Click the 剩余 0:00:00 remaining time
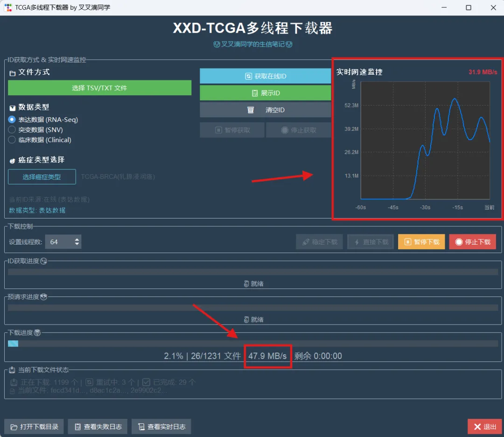504x437 pixels. click(x=318, y=356)
